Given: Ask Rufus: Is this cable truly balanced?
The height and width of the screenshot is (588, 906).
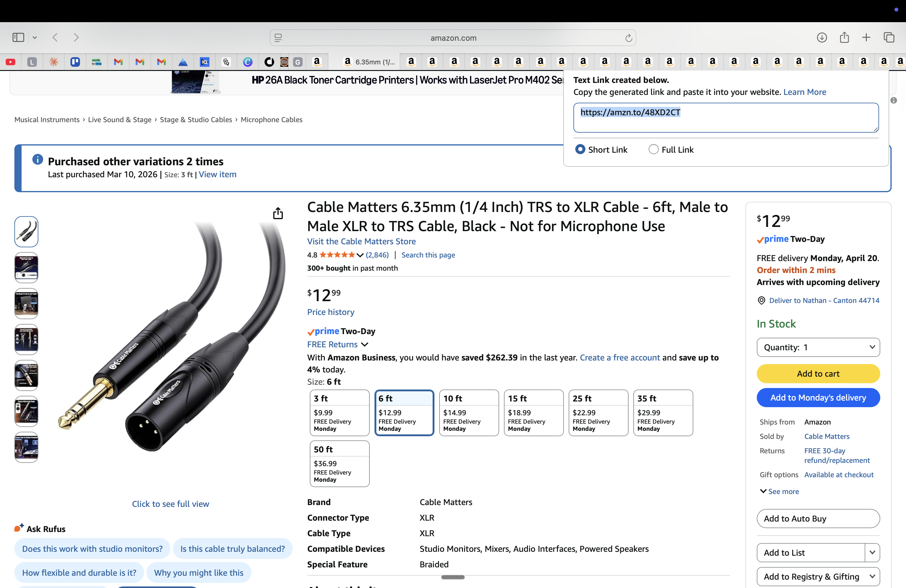Looking at the screenshot, I should [x=232, y=549].
